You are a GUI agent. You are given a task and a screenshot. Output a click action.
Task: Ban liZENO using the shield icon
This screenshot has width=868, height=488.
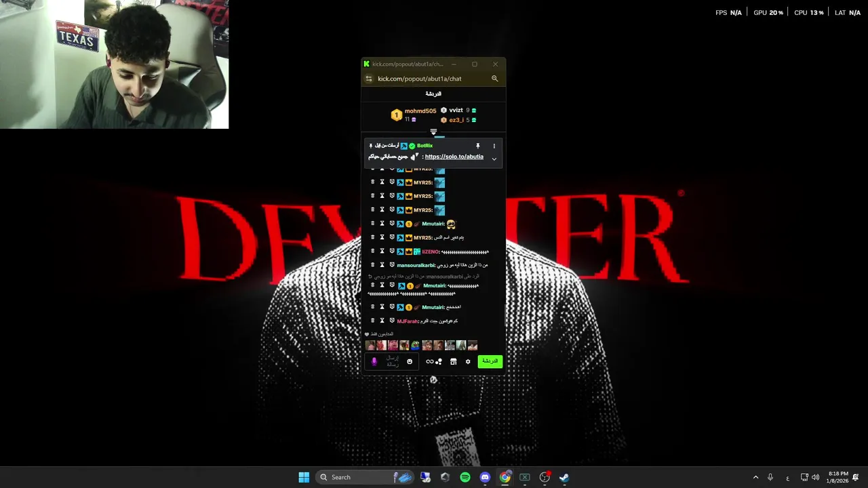[x=392, y=251]
